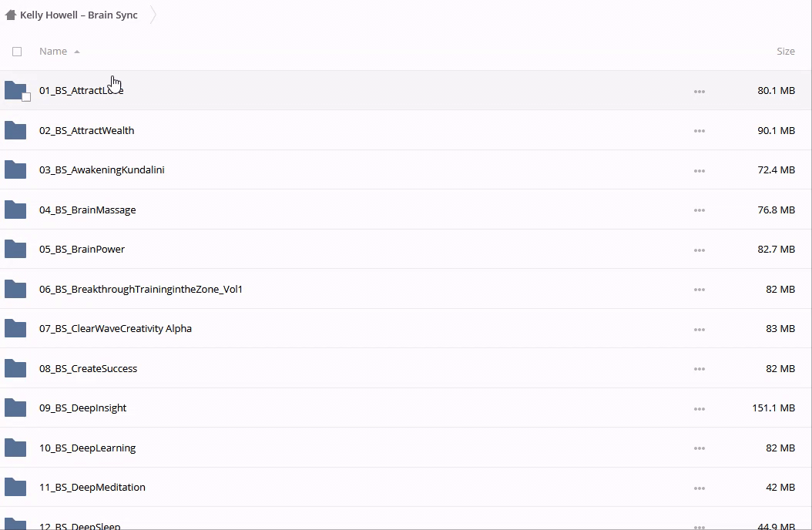Open the 04_BS_BrainMassage folder name
The image size is (812, 530).
[88, 210]
